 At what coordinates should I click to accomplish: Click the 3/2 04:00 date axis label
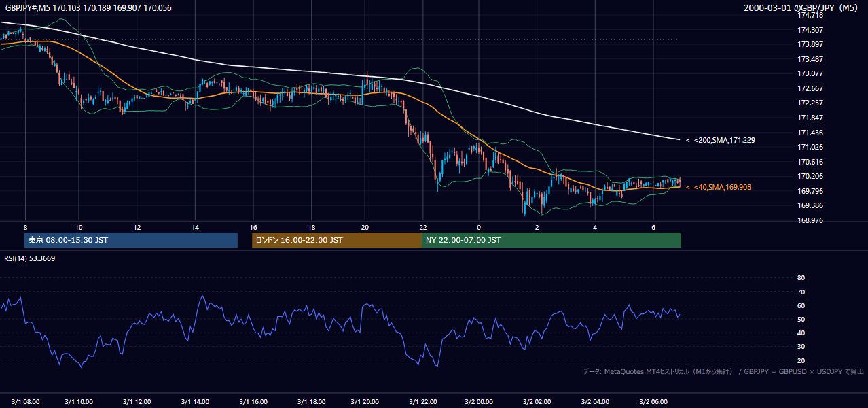tap(595, 402)
